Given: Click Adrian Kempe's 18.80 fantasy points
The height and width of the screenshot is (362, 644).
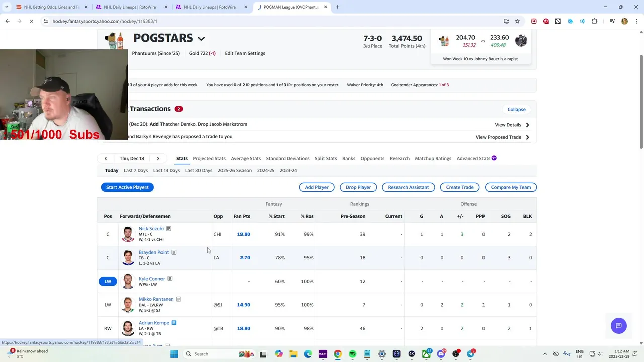Looking at the screenshot, I should click(244, 328).
